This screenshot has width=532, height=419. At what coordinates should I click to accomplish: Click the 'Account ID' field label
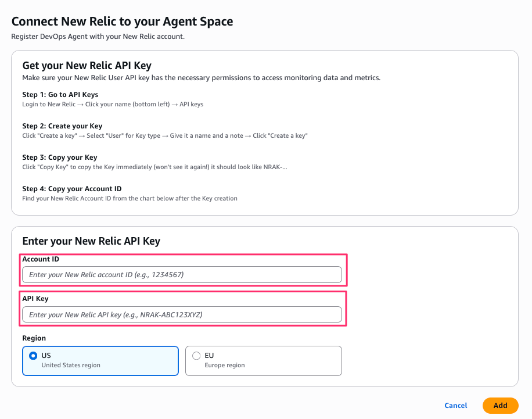coord(41,259)
